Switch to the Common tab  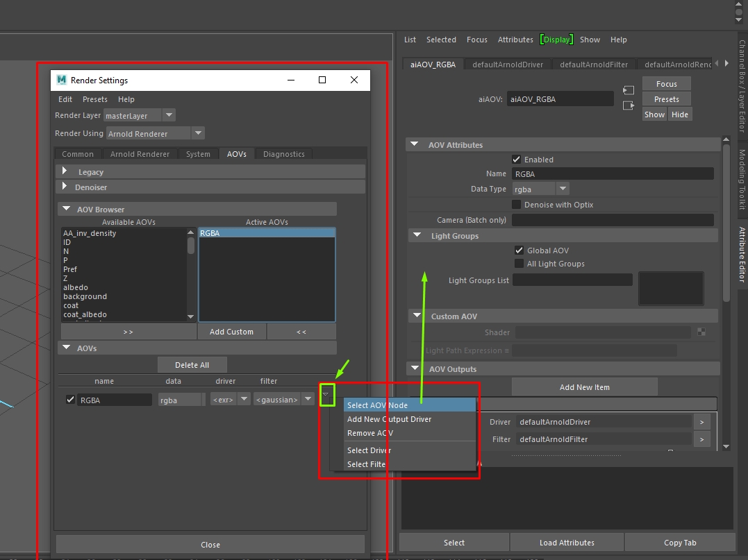click(78, 154)
